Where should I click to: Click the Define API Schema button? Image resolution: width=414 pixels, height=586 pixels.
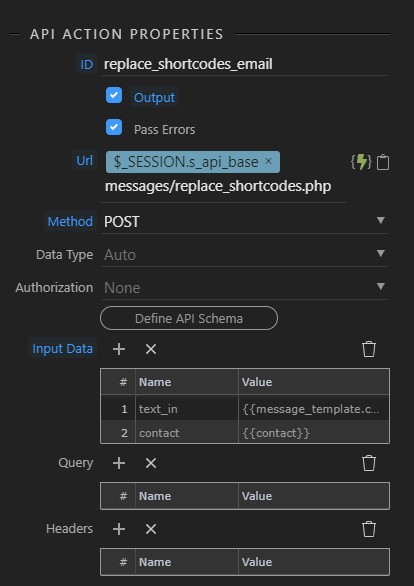189,318
